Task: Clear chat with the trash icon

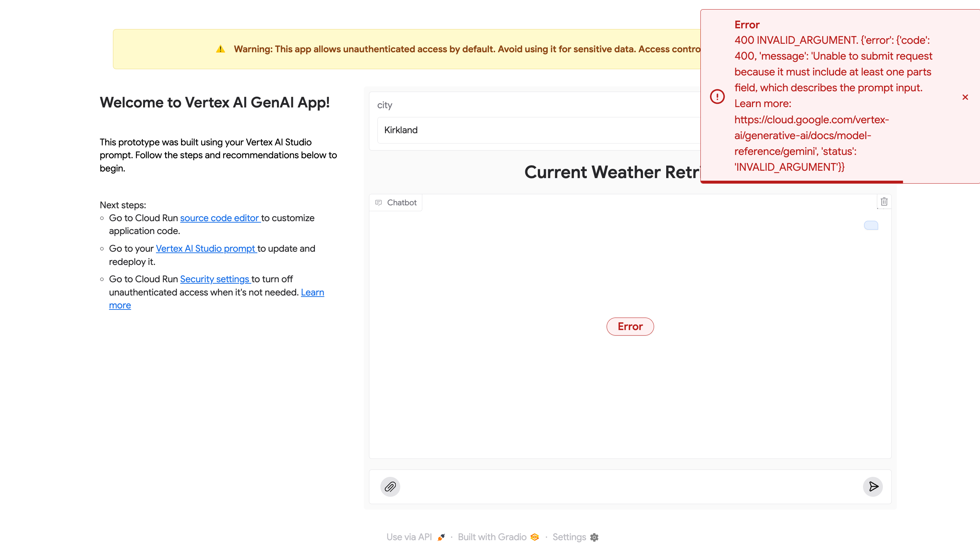Action: click(884, 202)
